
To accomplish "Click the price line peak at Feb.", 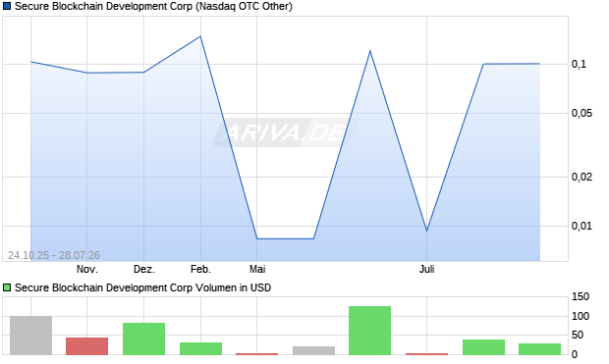I will 200,36.
